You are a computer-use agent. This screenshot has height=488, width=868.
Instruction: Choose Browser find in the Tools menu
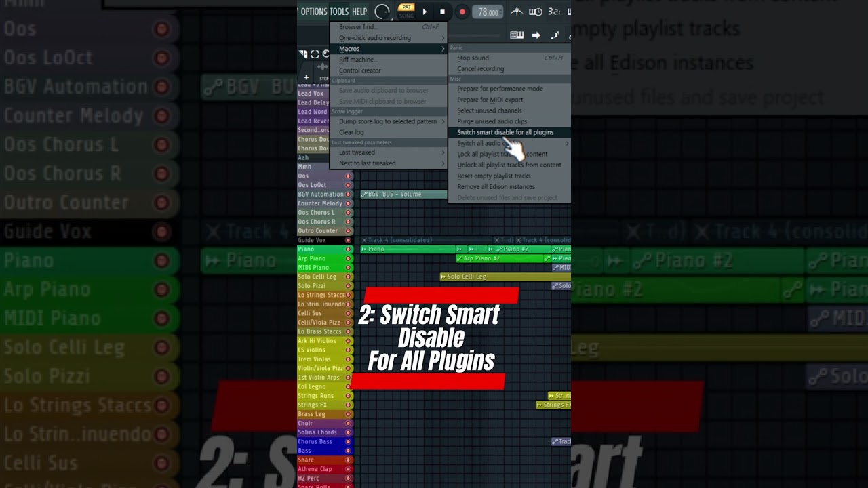(x=389, y=27)
